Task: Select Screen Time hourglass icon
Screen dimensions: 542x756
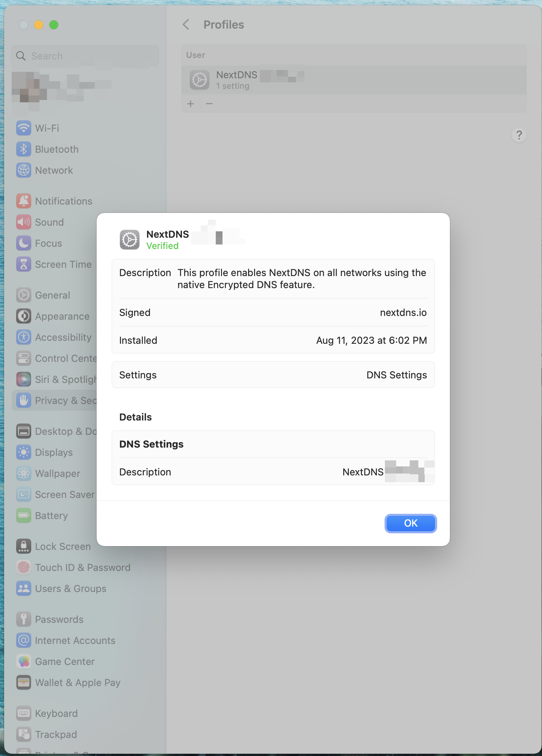Action: 24,264
